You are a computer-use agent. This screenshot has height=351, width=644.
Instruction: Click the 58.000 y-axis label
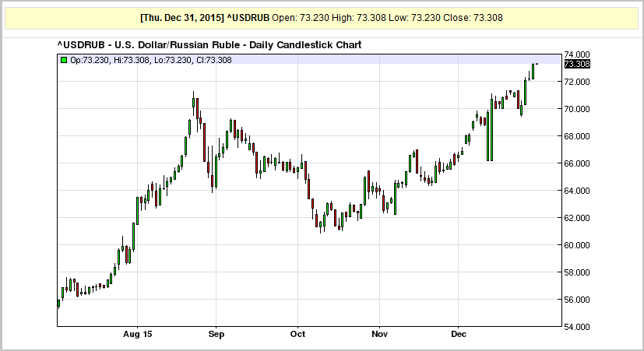coord(577,272)
